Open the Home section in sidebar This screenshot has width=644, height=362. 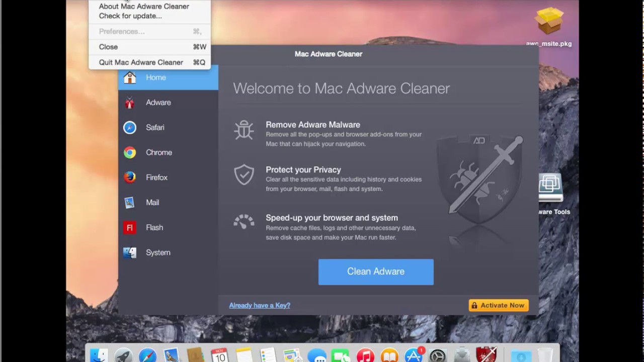[168, 77]
